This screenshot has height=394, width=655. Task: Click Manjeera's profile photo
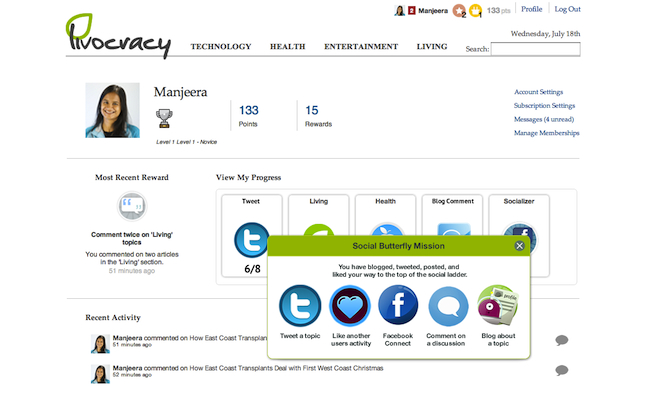click(x=112, y=110)
